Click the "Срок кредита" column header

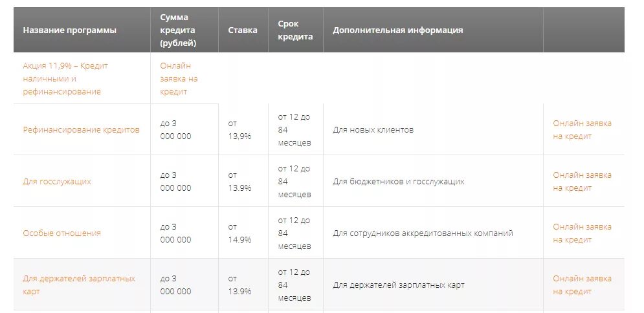(x=295, y=30)
